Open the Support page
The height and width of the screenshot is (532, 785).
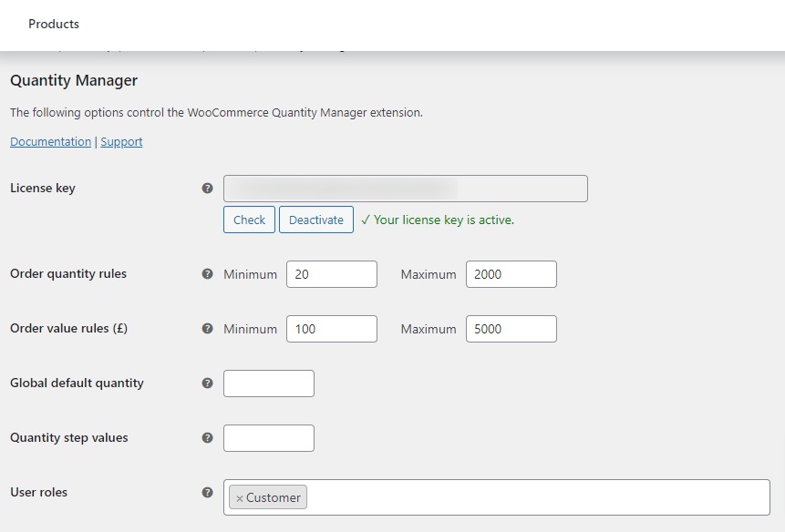pos(121,141)
